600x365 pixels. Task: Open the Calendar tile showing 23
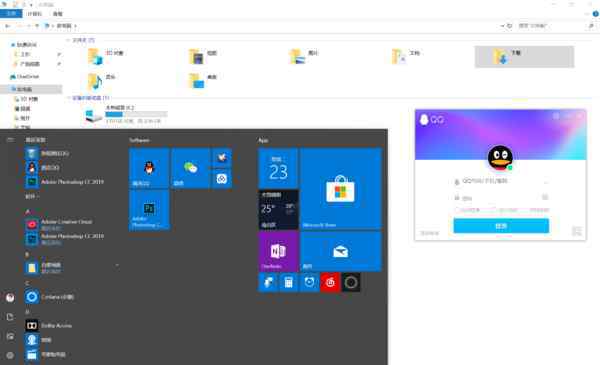pos(279,168)
